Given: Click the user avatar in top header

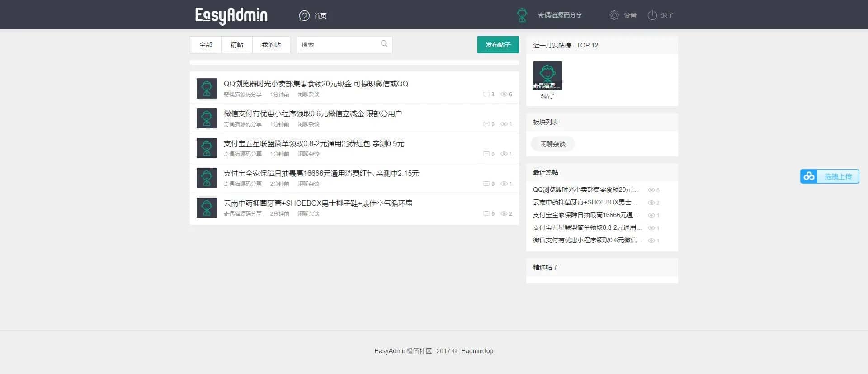Looking at the screenshot, I should 522,15.
